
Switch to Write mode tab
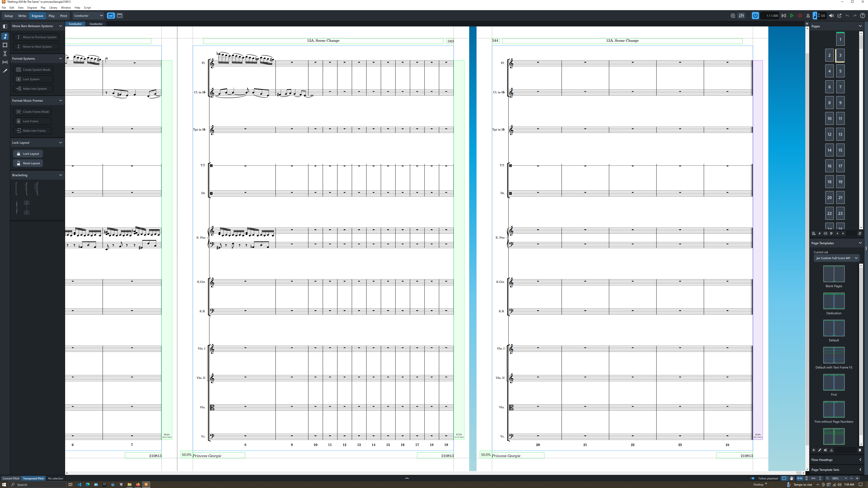(22, 16)
